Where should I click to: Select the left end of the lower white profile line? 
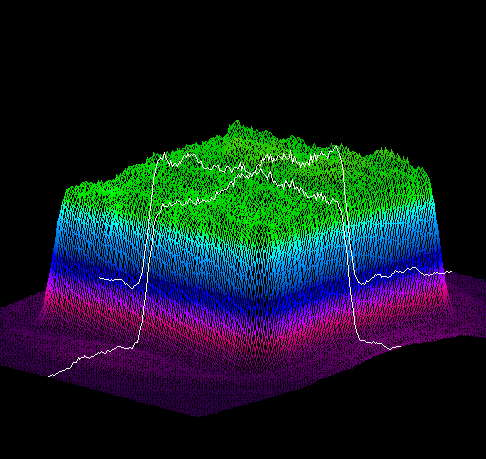coord(49,376)
